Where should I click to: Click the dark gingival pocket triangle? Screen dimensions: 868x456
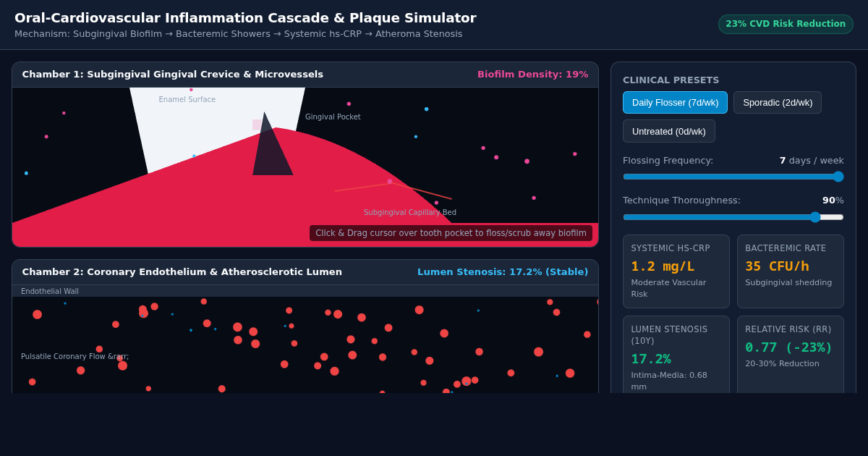[271, 148]
